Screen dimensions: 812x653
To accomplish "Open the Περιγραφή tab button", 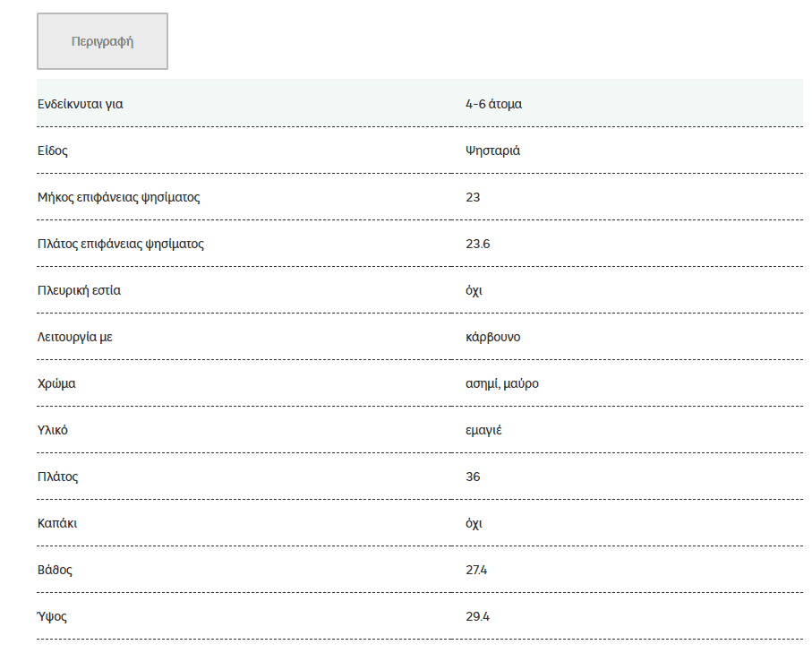I will pos(103,41).
